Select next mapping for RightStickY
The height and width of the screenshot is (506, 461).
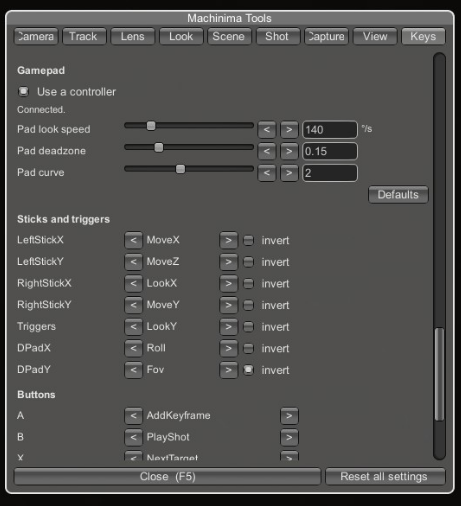click(228, 305)
